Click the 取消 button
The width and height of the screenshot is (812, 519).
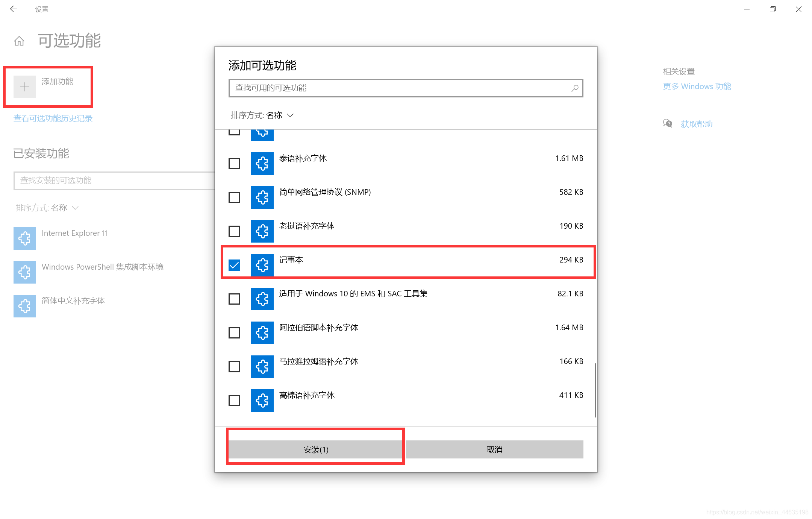click(x=494, y=449)
